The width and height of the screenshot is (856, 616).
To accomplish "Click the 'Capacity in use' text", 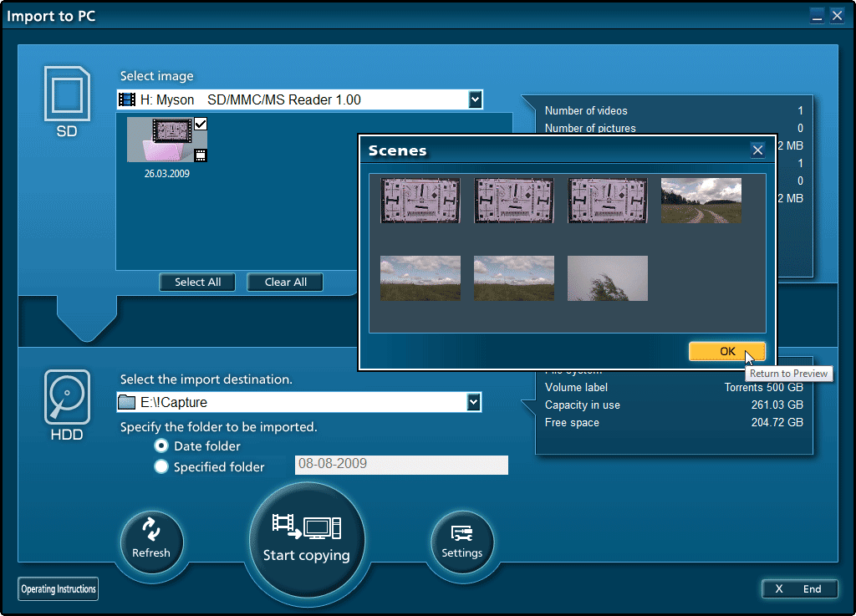I will point(582,405).
